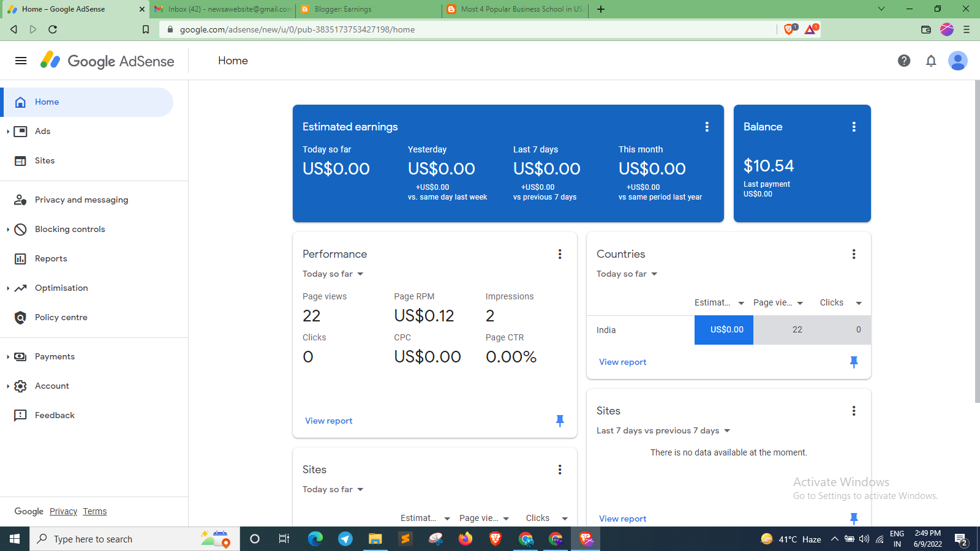The width and height of the screenshot is (980, 551).
Task: Switch to Most 4 Popular Business School tab
Action: pyautogui.click(x=515, y=9)
